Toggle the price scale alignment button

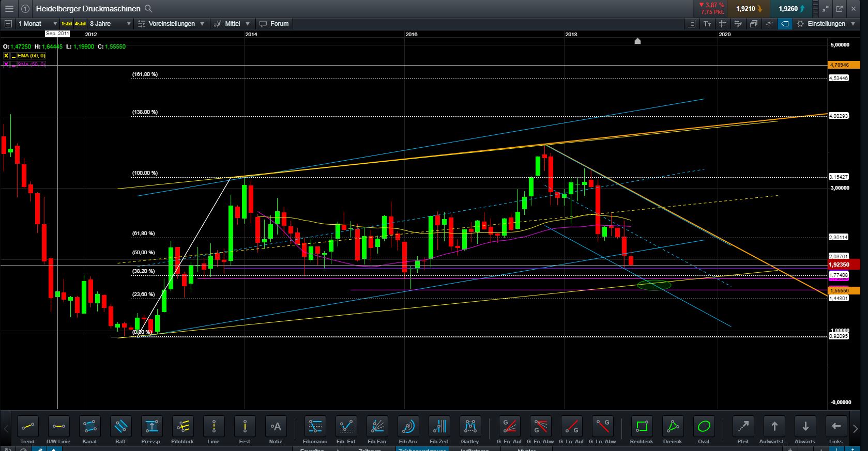[x=692, y=24]
